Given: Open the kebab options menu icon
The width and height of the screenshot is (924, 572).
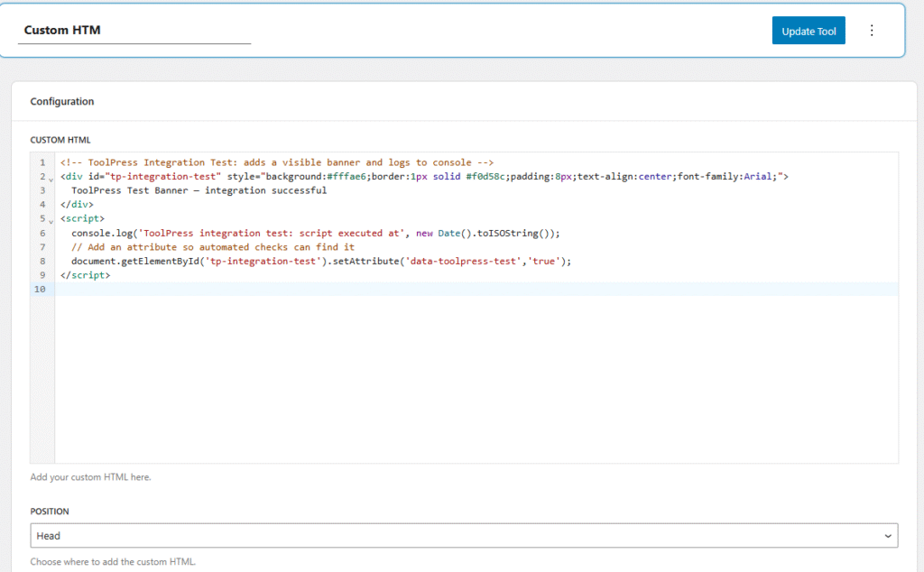Looking at the screenshot, I should point(872,30).
